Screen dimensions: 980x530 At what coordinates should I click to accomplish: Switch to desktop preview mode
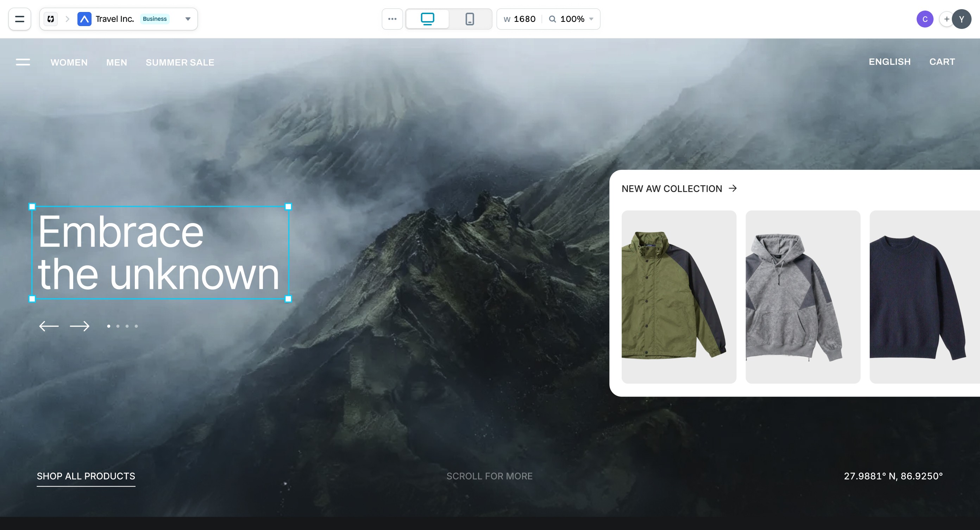pyautogui.click(x=427, y=19)
